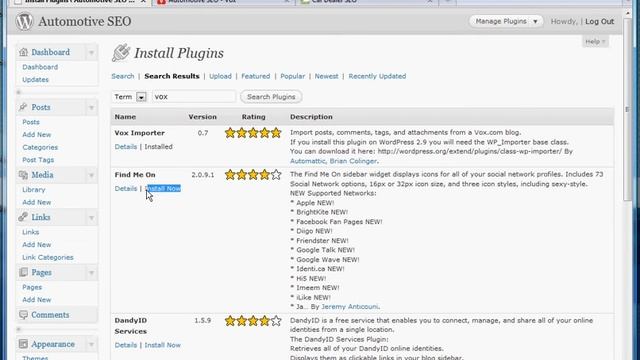
Task: Click the DandyID Services star rating
Action: click(x=253, y=321)
